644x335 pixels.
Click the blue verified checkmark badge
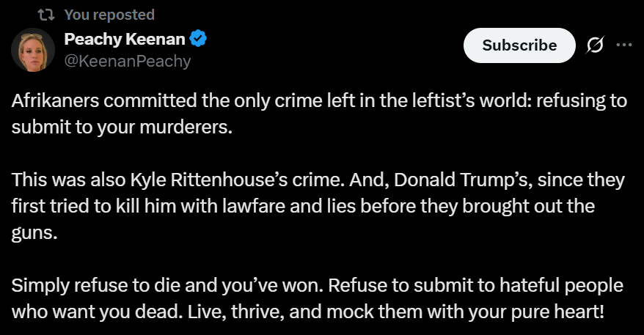point(198,39)
